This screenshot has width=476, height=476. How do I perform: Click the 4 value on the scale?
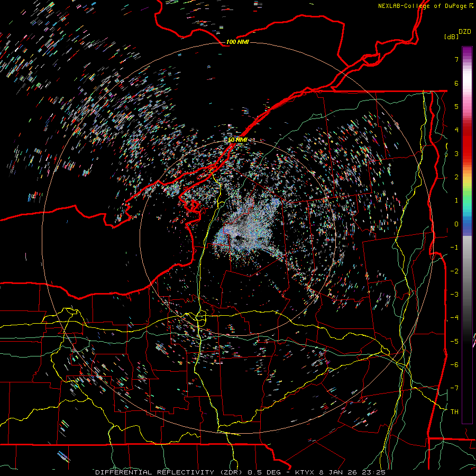point(456,130)
